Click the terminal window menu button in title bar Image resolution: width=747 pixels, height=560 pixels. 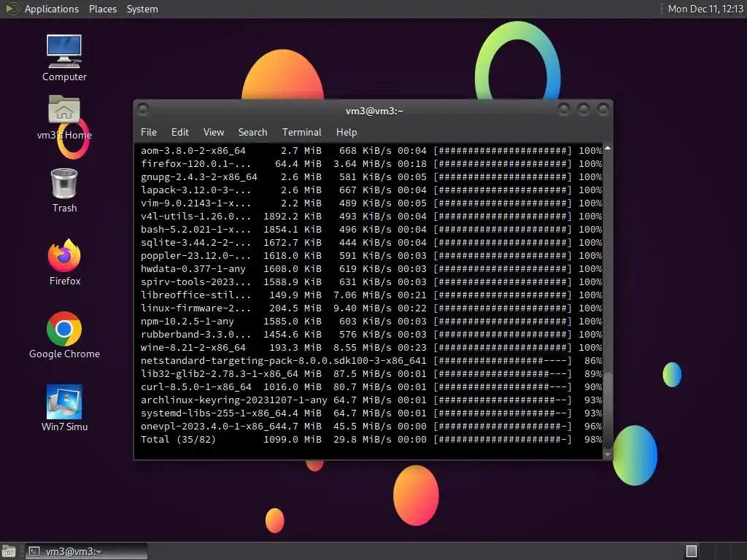(x=142, y=109)
